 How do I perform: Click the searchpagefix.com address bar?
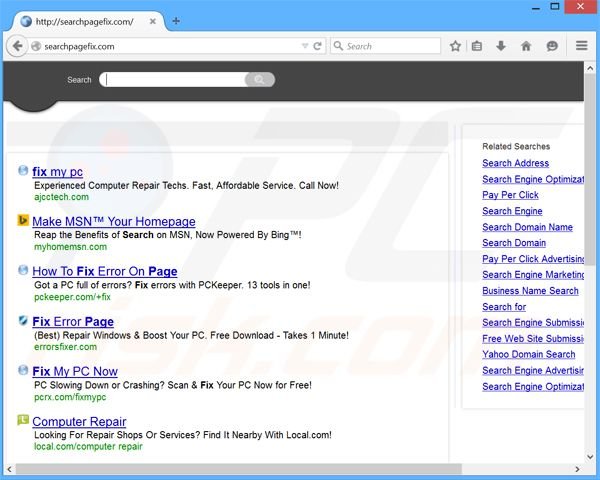(170, 46)
